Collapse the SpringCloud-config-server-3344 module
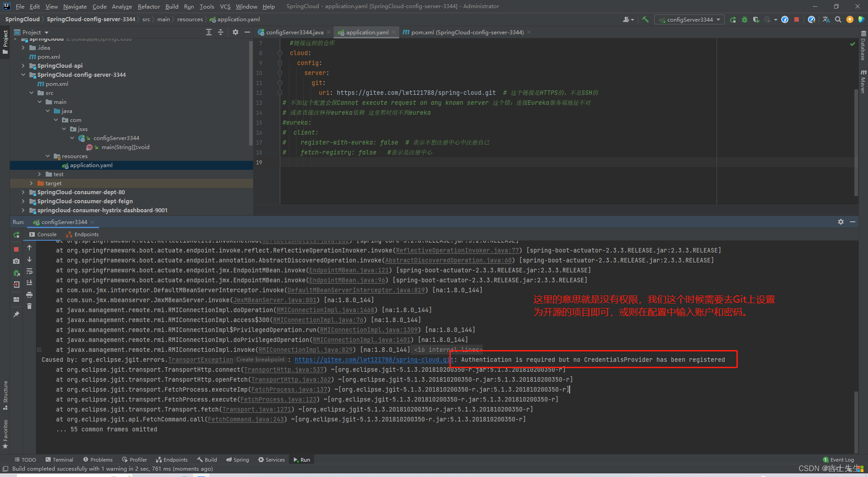The height and width of the screenshot is (477, 868). point(23,75)
